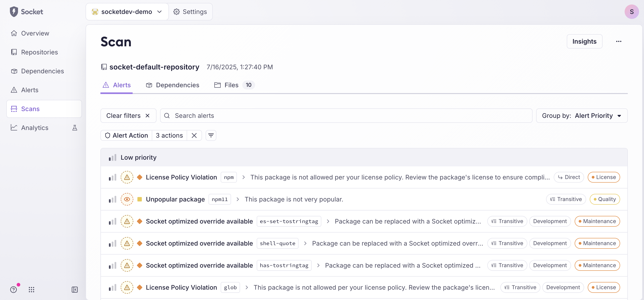The image size is (644, 300).
Task: Switch to the Dependencies tab
Action: pyautogui.click(x=172, y=85)
